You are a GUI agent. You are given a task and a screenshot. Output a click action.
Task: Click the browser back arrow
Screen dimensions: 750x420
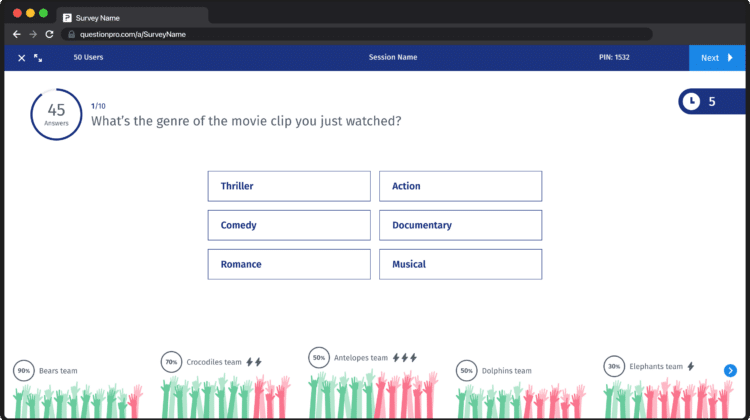tap(16, 34)
